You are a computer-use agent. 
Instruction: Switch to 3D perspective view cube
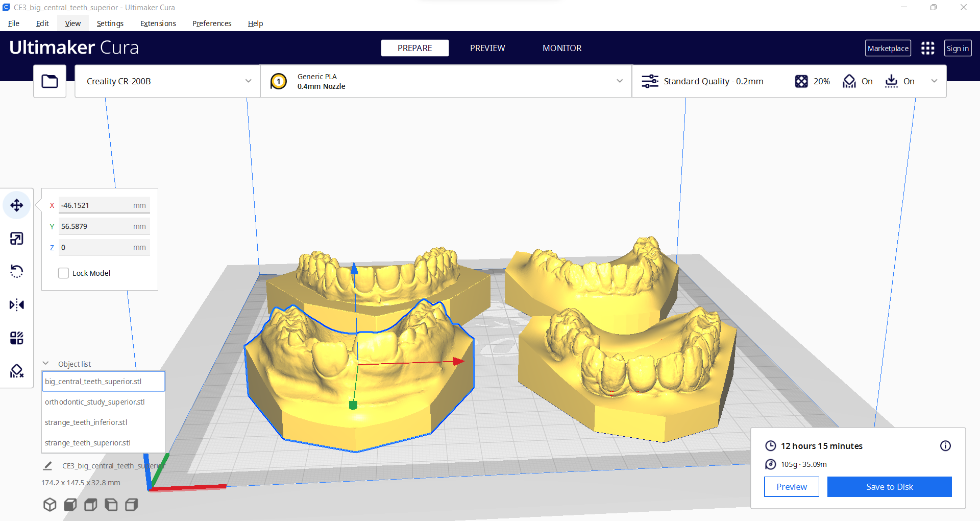tap(50, 505)
